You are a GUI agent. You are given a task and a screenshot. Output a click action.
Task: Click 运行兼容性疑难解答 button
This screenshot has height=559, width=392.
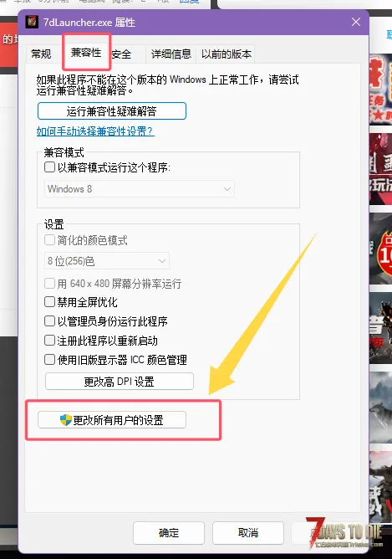coord(112,111)
